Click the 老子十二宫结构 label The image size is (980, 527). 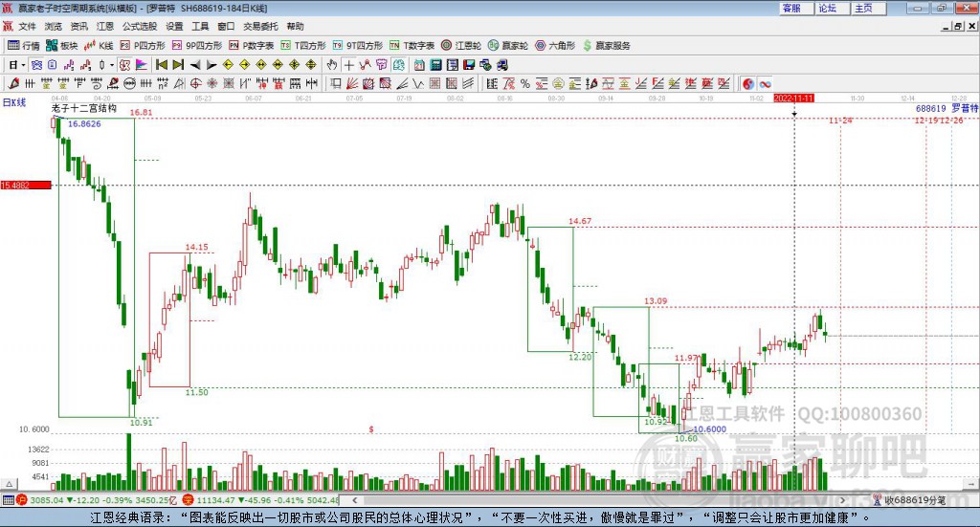click(84, 108)
